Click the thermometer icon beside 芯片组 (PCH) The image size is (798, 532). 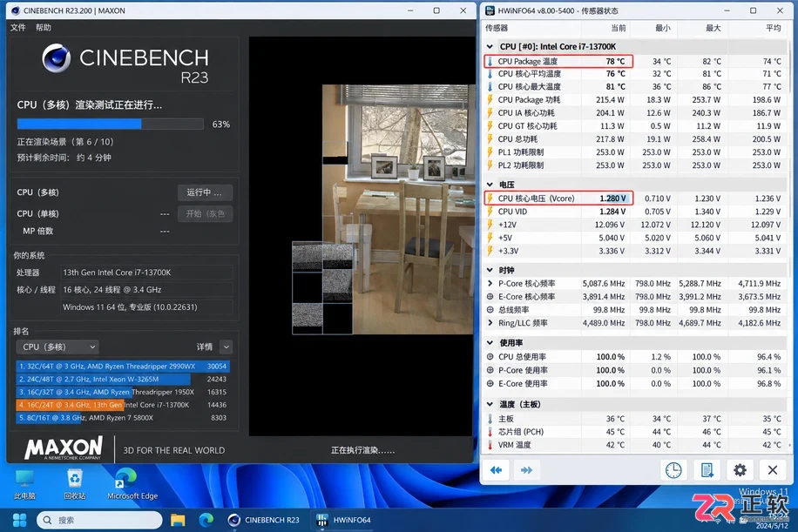pyautogui.click(x=490, y=432)
